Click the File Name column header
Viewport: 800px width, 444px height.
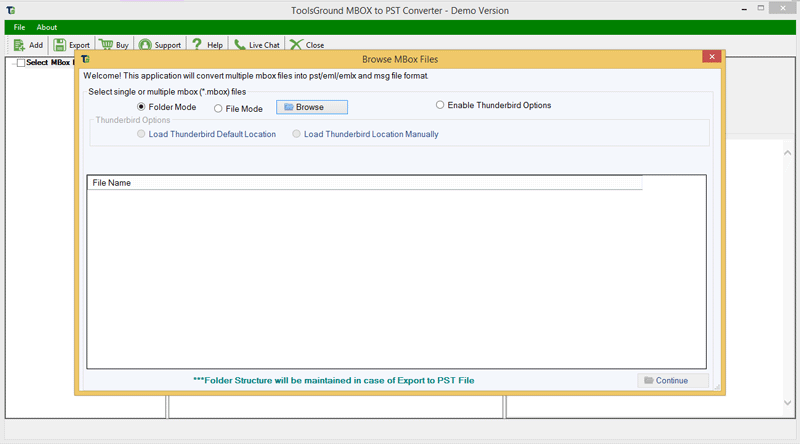tap(112, 183)
